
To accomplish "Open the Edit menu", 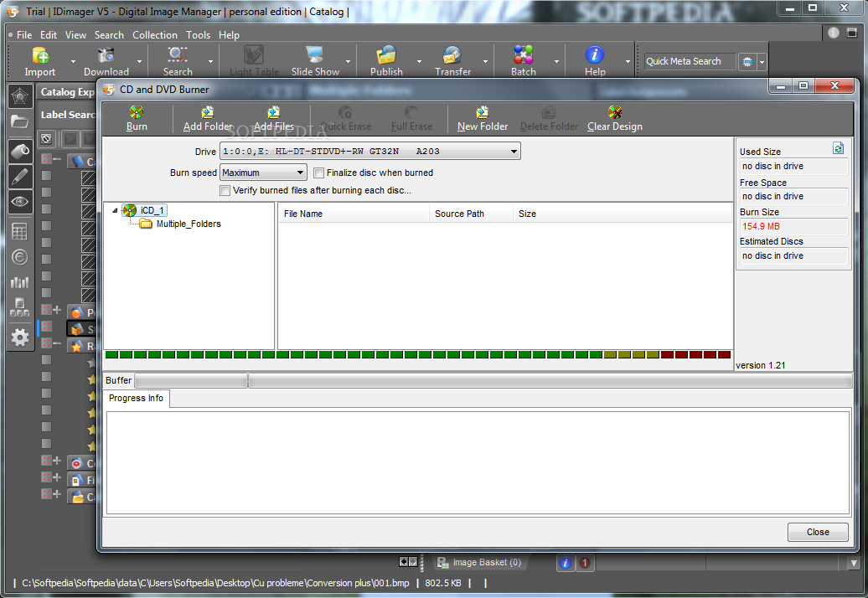I will [49, 35].
